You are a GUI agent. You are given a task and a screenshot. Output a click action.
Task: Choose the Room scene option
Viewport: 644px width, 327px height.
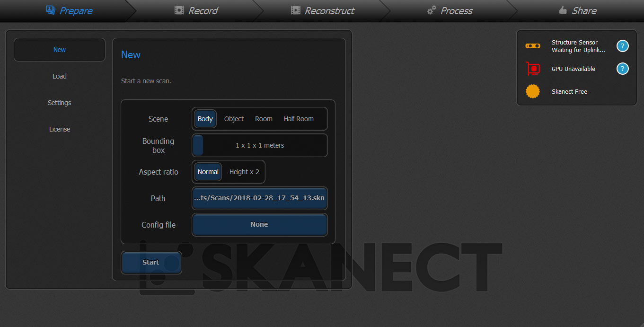pyautogui.click(x=264, y=119)
